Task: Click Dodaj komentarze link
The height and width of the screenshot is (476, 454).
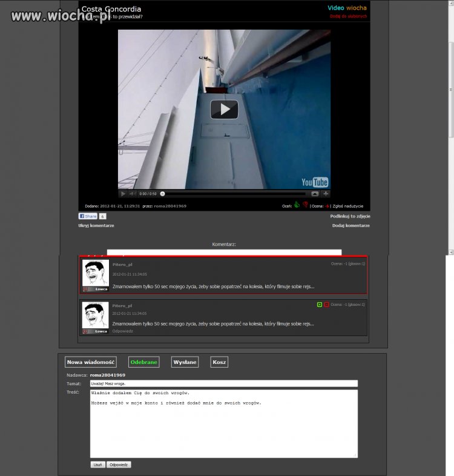Action: (351, 225)
